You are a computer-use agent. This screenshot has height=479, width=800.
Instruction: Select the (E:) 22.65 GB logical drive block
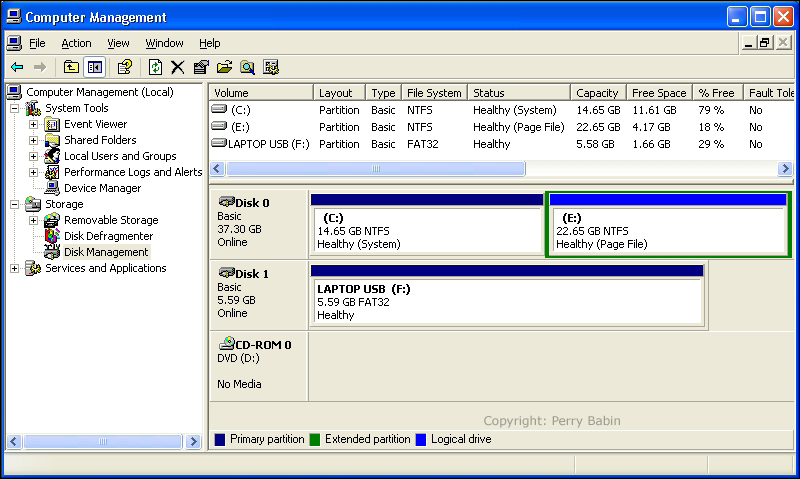[668, 224]
